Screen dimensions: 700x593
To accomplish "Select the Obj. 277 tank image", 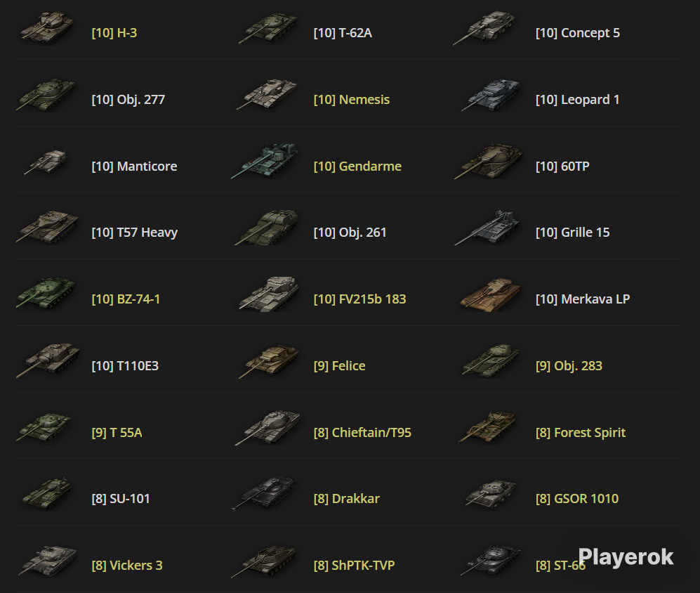I will coord(46,95).
